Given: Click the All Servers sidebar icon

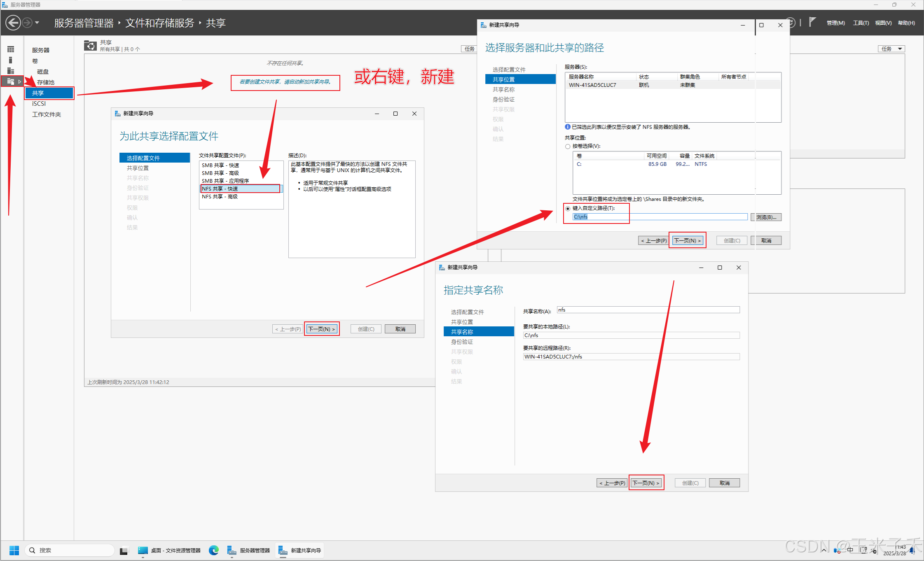Looking at the screenshot, I should pyautogui.click(x=11, y=71).
